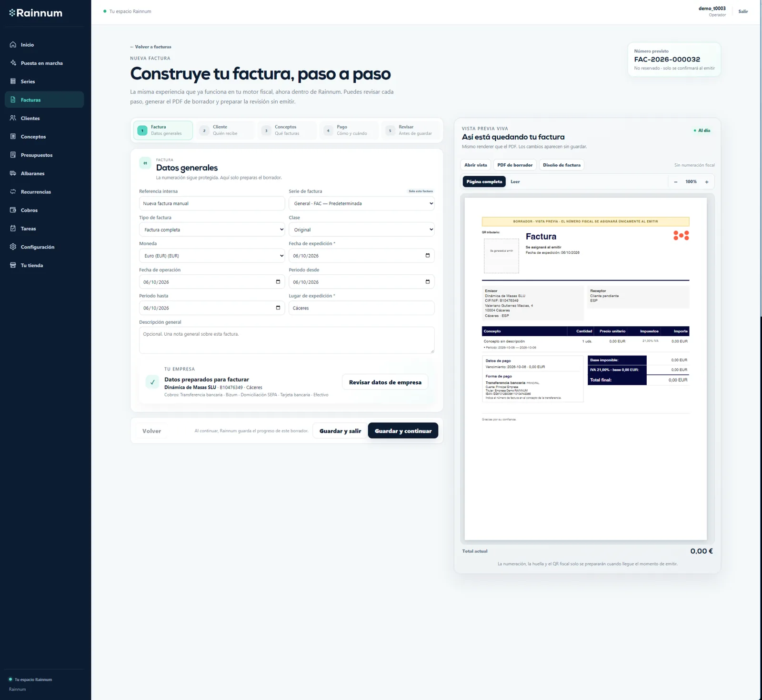Open Diseño de factura button
The image size is (762, 700).
click(561, 165)
